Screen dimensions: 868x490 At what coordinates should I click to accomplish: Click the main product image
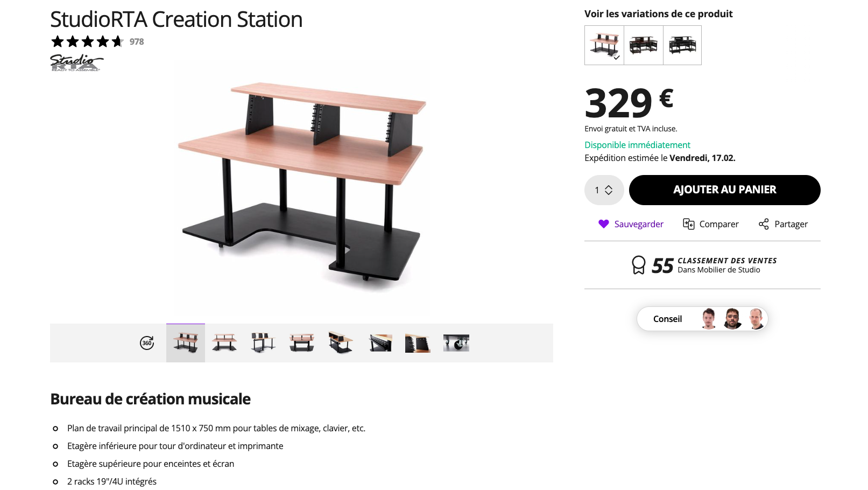pos(301,183)
